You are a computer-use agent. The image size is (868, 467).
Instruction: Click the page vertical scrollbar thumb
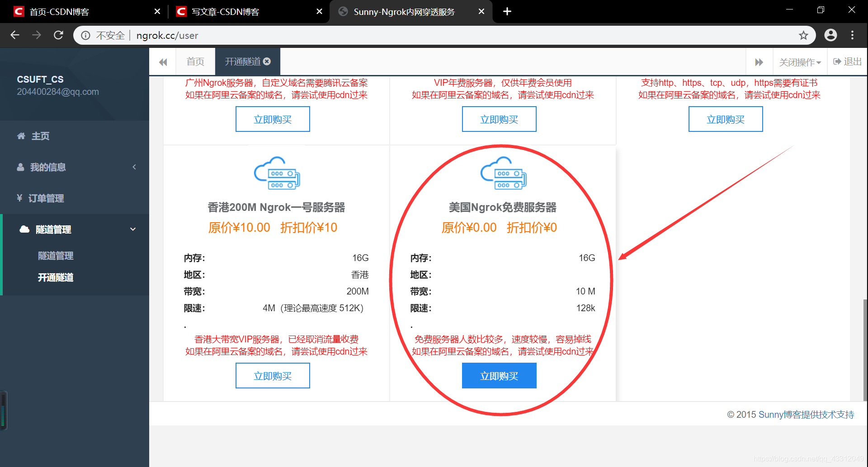pos(865,350)
